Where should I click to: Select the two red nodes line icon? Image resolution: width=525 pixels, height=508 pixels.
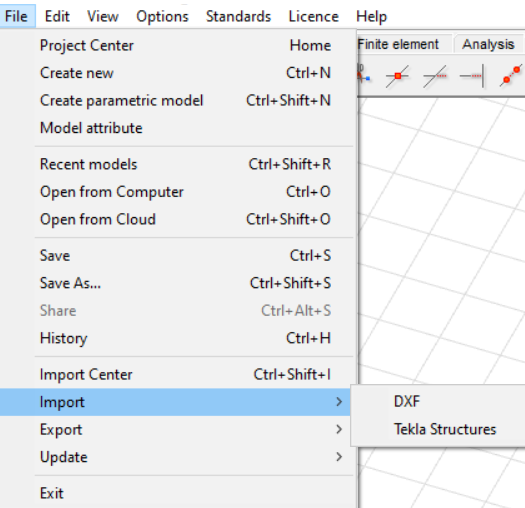(x=511, y=76)
